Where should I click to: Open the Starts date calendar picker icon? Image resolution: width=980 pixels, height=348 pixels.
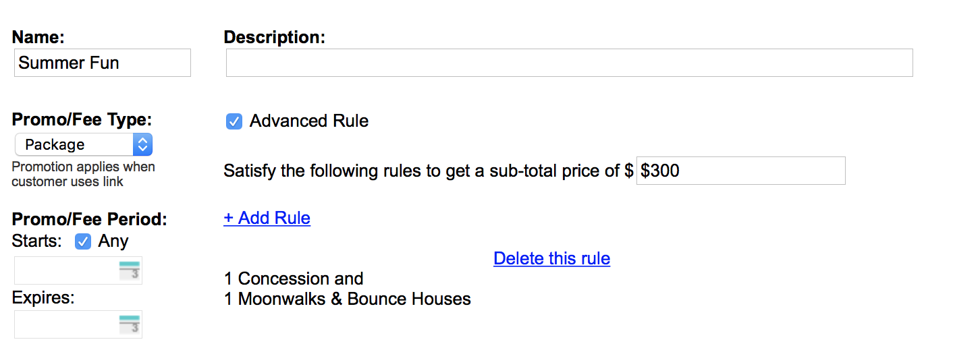click(130, 270)
